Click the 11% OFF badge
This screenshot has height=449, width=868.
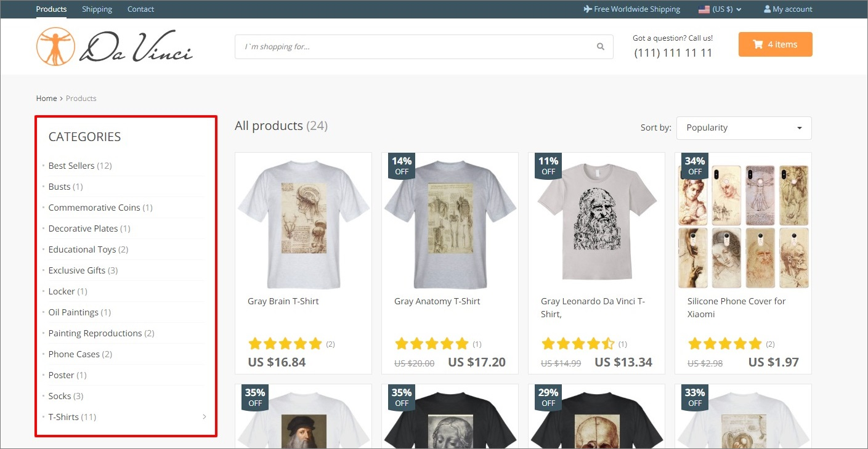[x=548, y=166]
